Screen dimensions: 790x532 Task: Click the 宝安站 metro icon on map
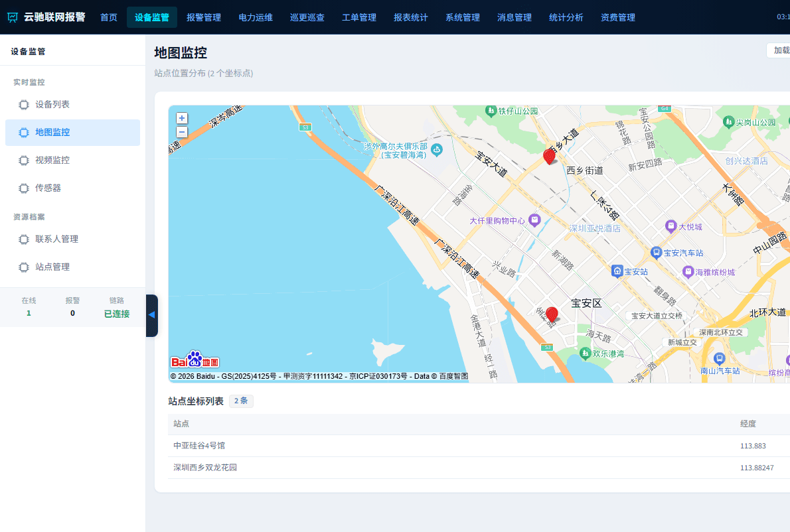point(617,271)
